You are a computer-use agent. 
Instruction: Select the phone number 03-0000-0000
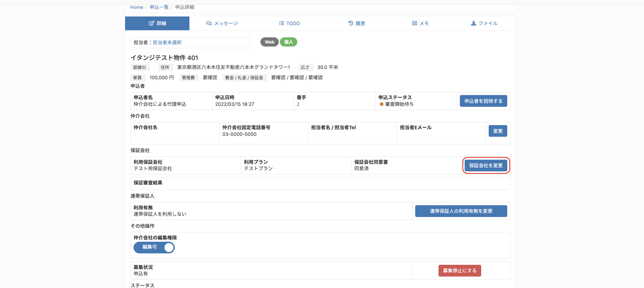click(239, 134)
